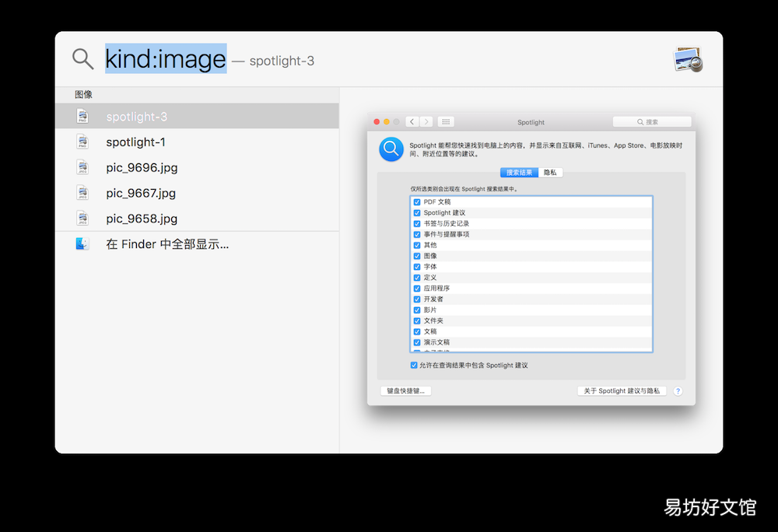The height and width of the screenshot is (532, 778).
Task: Click the Finder icon in results list
Action: pyautogui.click(x=82, y=244)
